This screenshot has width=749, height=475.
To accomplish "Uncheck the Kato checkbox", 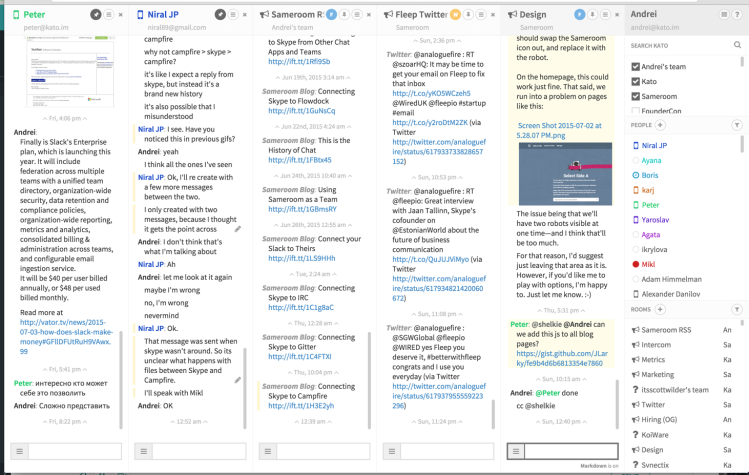I will click(x=635, y=81).
